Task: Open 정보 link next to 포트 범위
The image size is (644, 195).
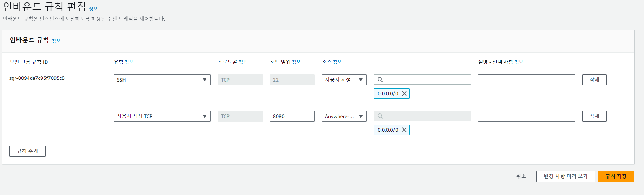Action: (x=296, y=62)
